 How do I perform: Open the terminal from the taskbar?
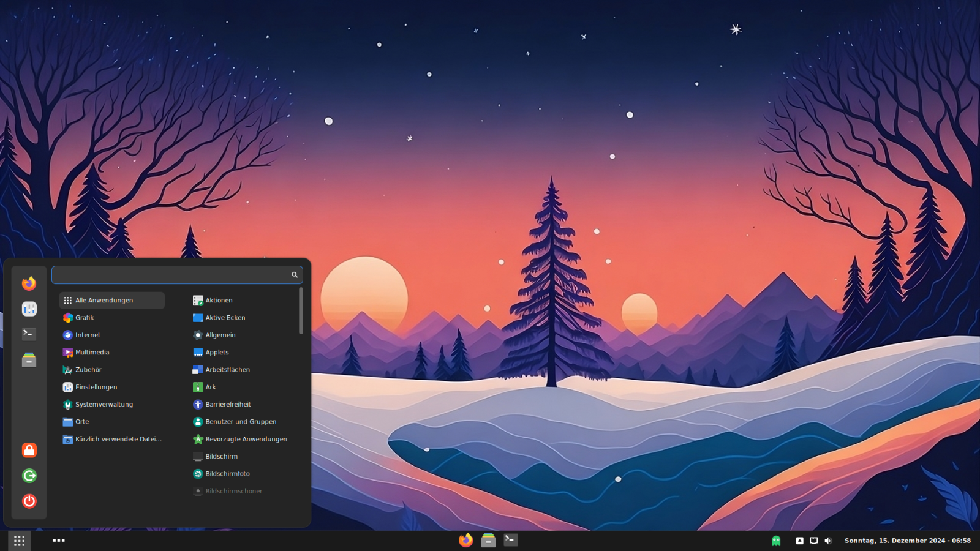pyautogui.click(x=511, y=540)
